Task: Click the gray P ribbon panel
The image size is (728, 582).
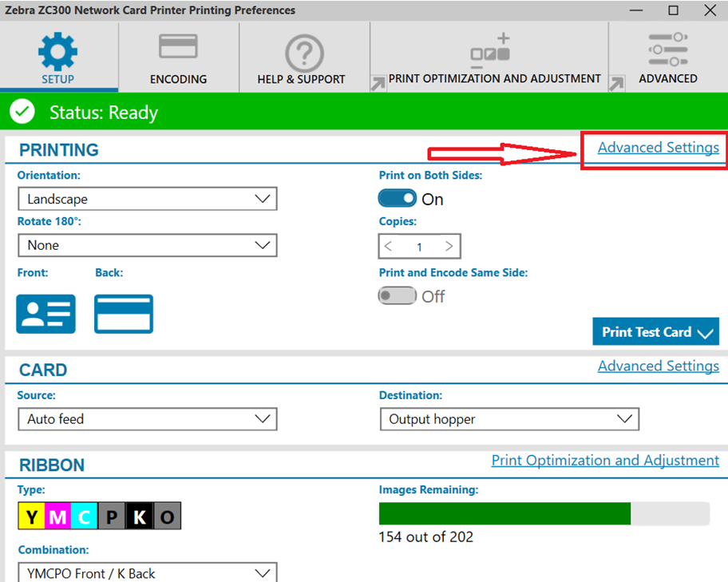Action: click(112, 516)
